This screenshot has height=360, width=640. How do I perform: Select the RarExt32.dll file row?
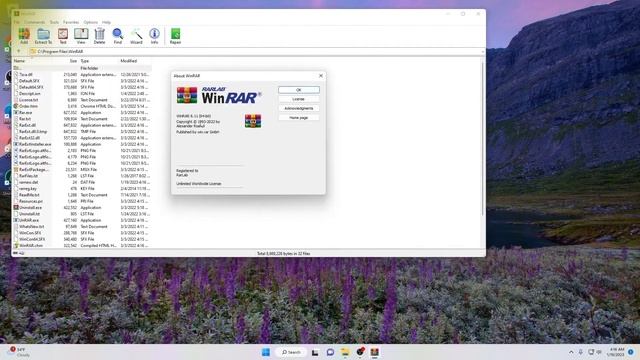(x=82, y=138)
